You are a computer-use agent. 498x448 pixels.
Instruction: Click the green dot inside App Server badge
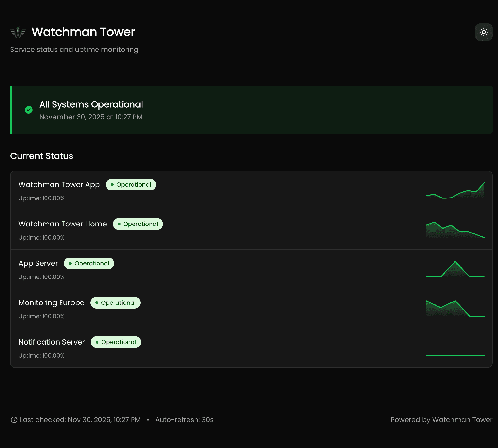pos(70,263)
